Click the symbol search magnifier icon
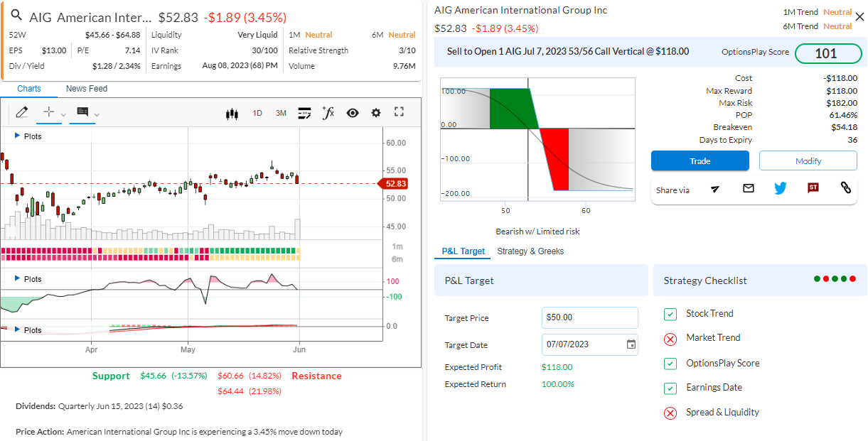 18,16
